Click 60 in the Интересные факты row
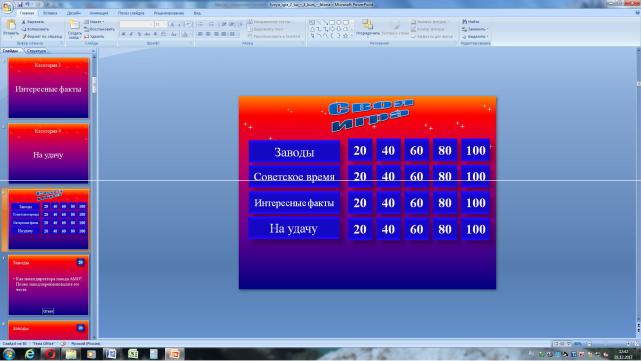 coord(417,203)
